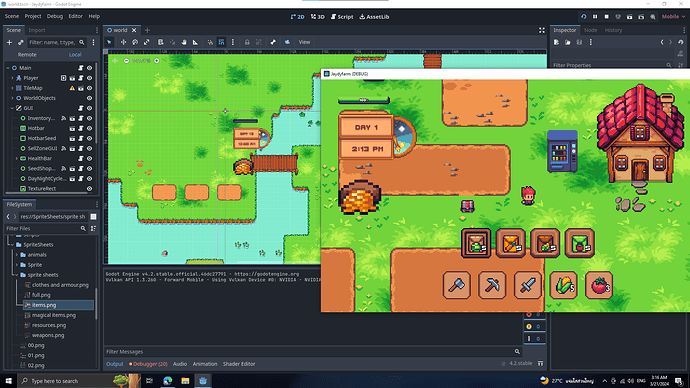Click the Filter Messages input field
Image resolution: width=690 pixels, height=388 pixels.
pyautogui.click(x=312, y=351)
